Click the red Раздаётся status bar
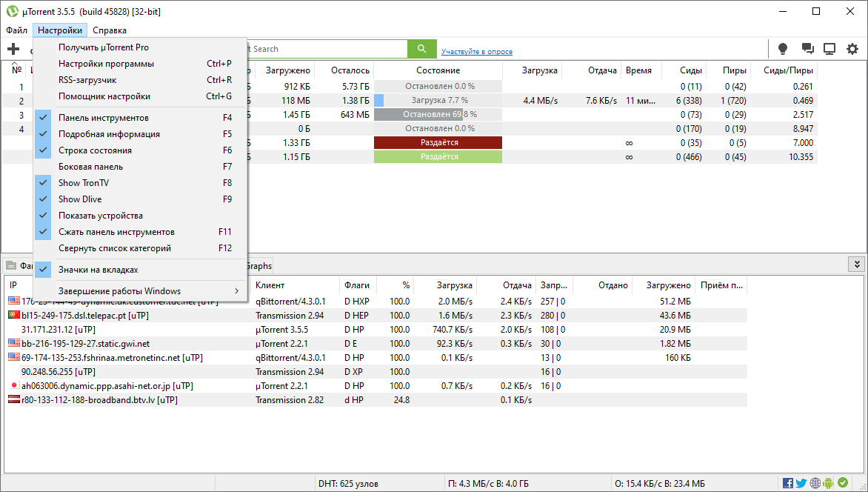Screen dimensions: 868x492 coord(438,142)
